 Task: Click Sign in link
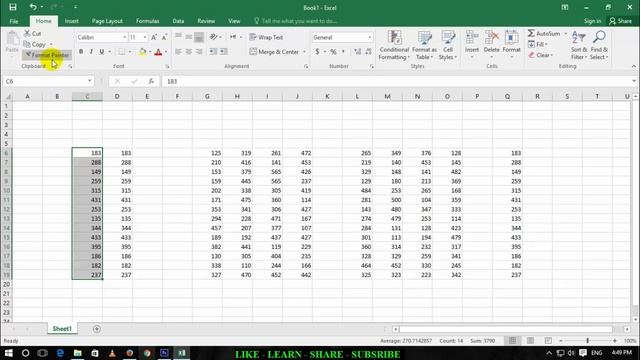pyautogui.click(x=592, y=21)
